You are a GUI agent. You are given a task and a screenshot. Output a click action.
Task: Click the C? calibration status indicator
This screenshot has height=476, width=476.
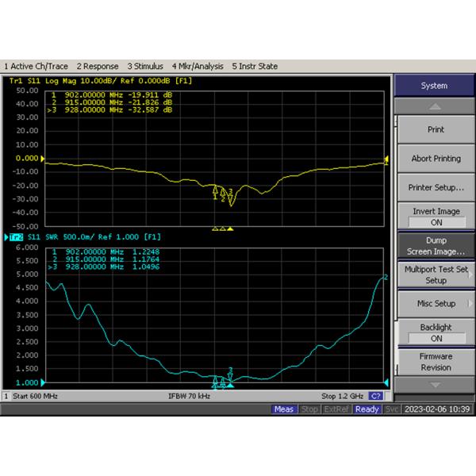376,396
